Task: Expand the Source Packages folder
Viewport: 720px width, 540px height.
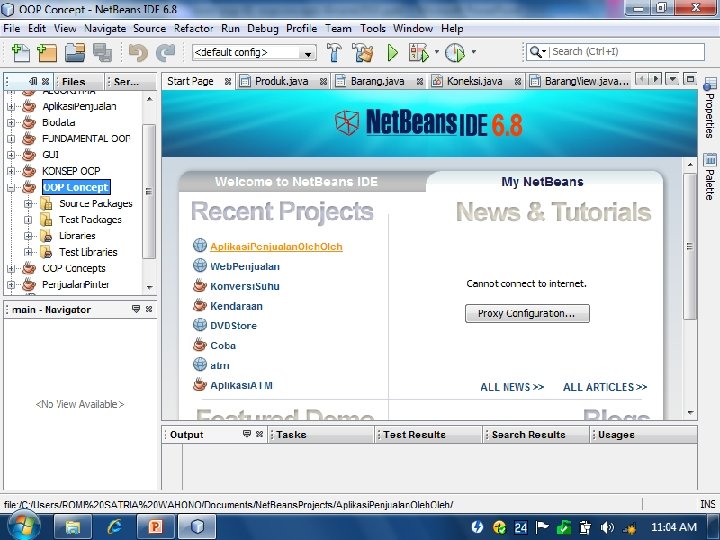Action: [28, 203]
